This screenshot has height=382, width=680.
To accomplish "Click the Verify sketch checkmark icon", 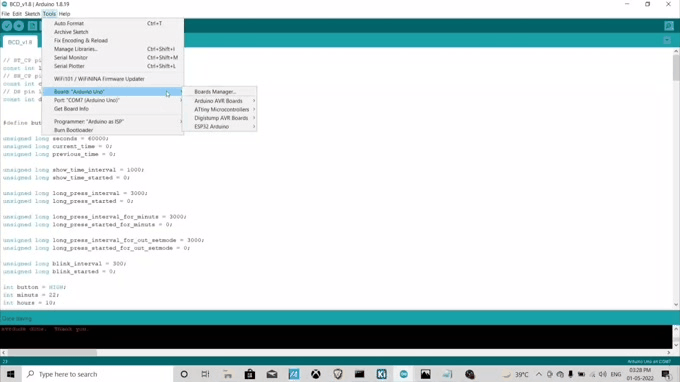I will point(7,26).
